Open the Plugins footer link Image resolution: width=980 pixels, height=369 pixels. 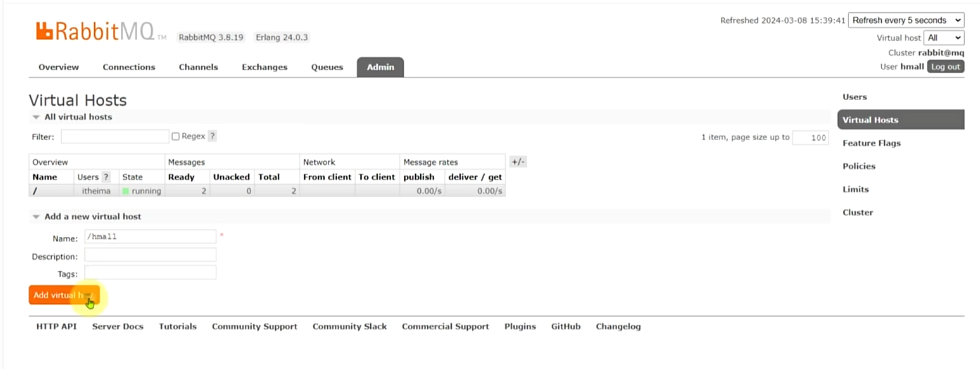520,327
